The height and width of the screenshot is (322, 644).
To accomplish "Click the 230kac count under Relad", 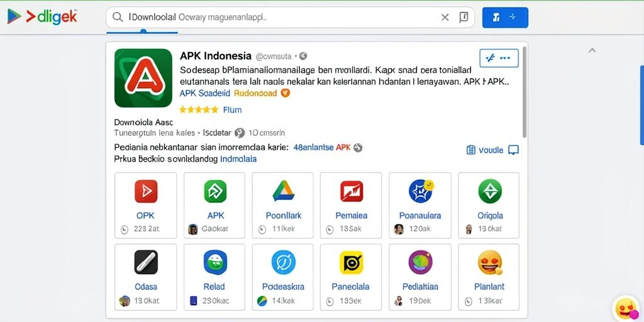I will (216, 301).
